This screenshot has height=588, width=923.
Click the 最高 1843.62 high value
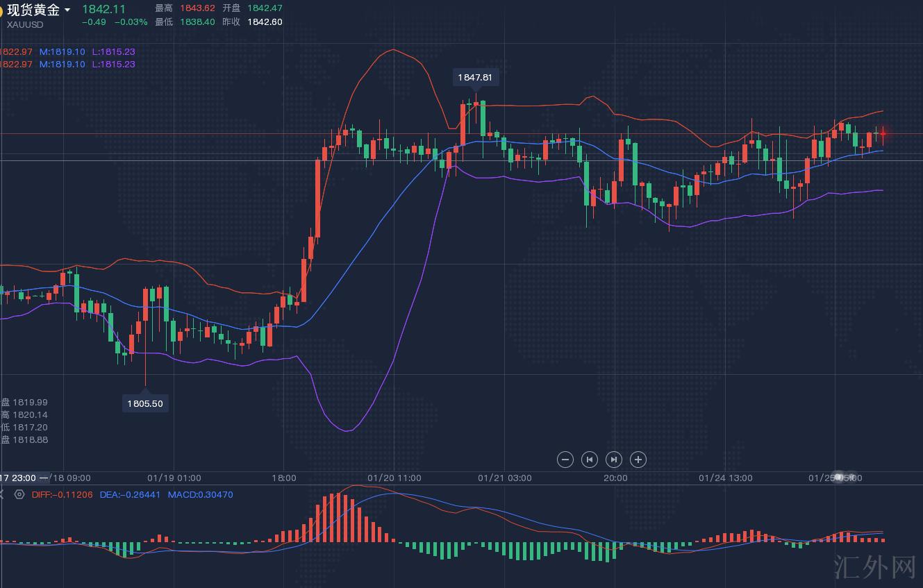[197, 8]
